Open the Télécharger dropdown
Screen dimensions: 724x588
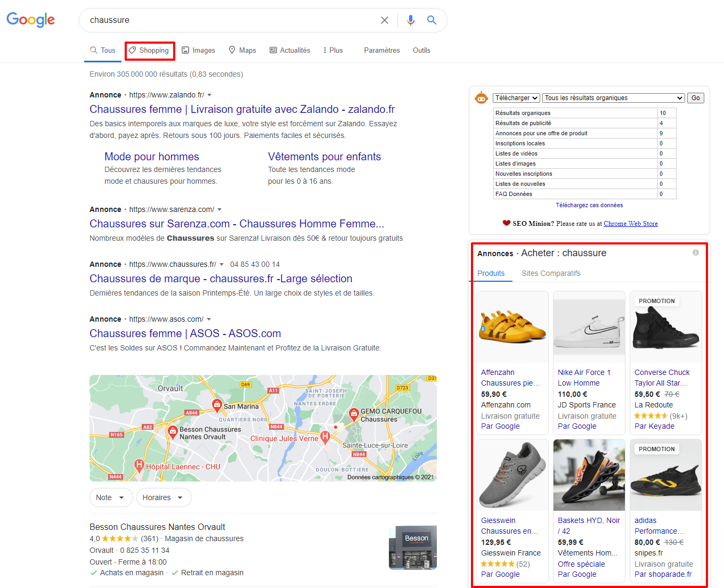coord(516,98)
